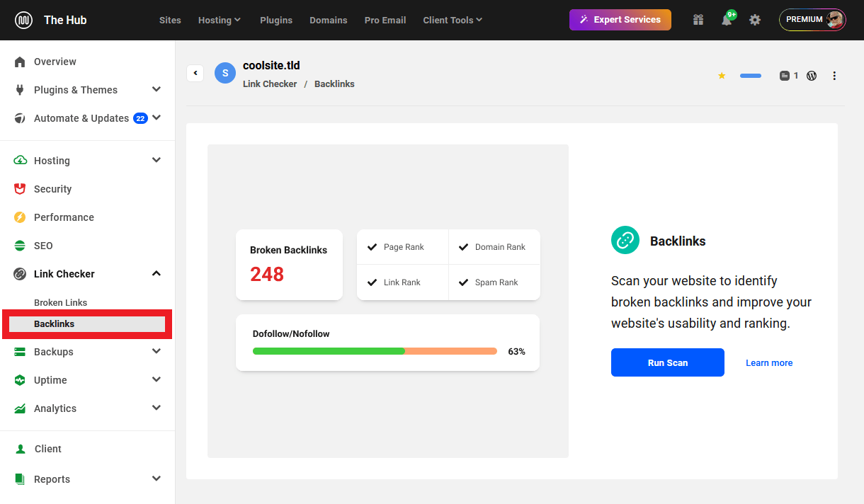Click the Uptime sidebar icon
This screenshot has height=504, width=864.
[x=20, y=380]
